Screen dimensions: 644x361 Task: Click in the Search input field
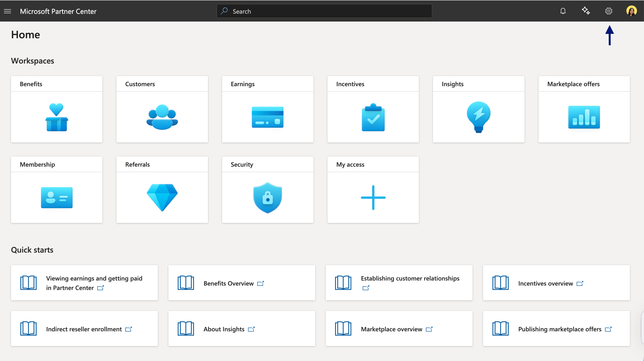coord(324,11)
